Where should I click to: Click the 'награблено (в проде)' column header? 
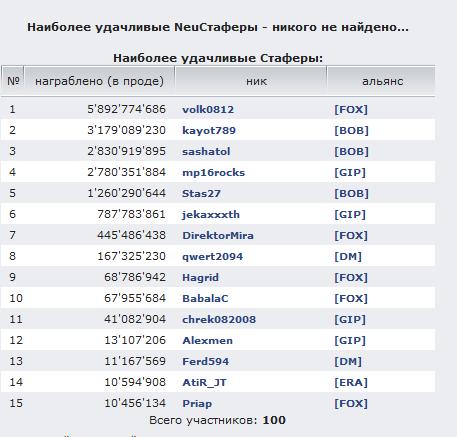tap(99, 81)
